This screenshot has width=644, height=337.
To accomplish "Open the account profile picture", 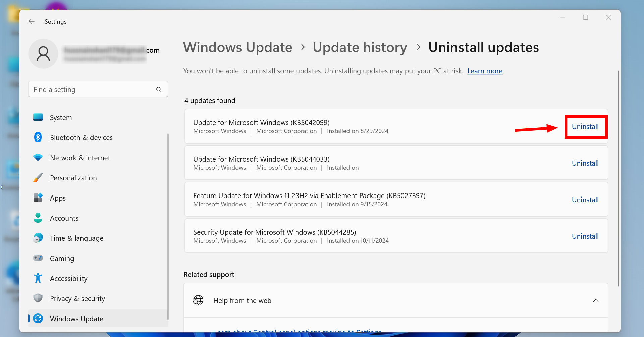I will pyautogui.click(x=43, y=54).
